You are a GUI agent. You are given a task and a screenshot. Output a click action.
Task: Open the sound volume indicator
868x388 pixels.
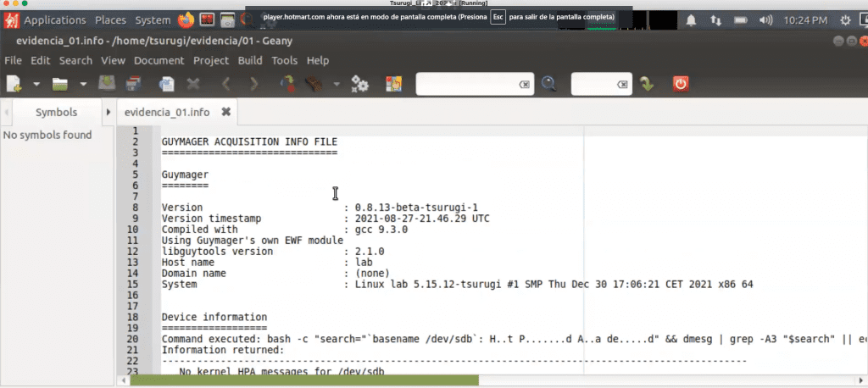(x=765, y=20)
